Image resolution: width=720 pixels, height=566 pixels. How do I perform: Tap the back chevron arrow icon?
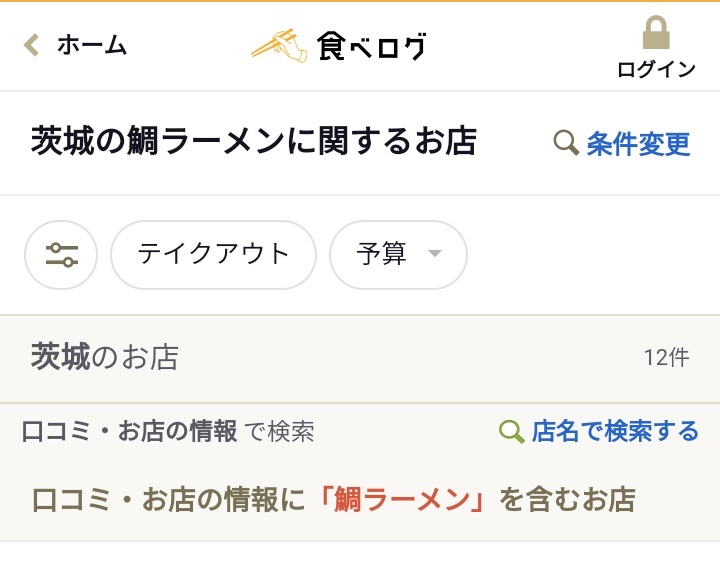pos(31,45)
